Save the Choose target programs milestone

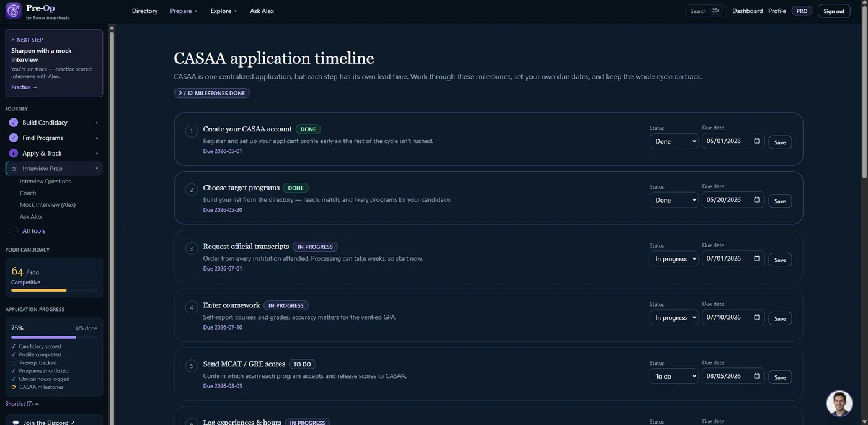[x=780, y=201]
